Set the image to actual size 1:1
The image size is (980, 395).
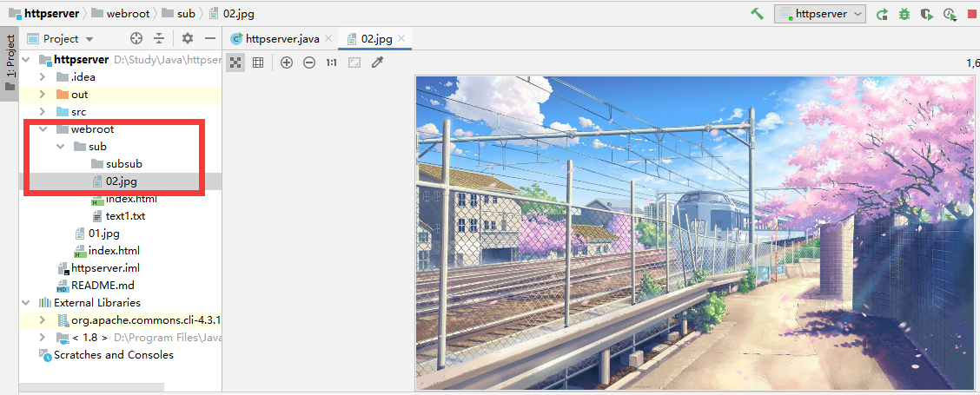pos(331,63)
